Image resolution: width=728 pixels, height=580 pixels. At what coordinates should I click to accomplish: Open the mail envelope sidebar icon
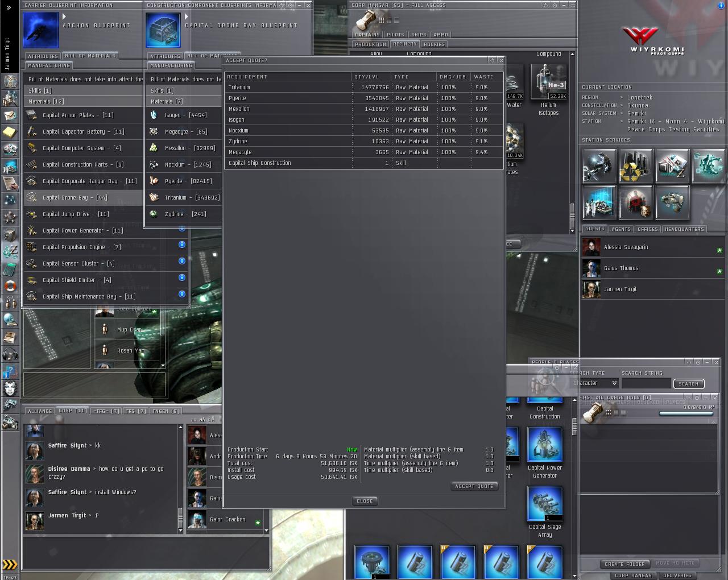tap(10, 115)
